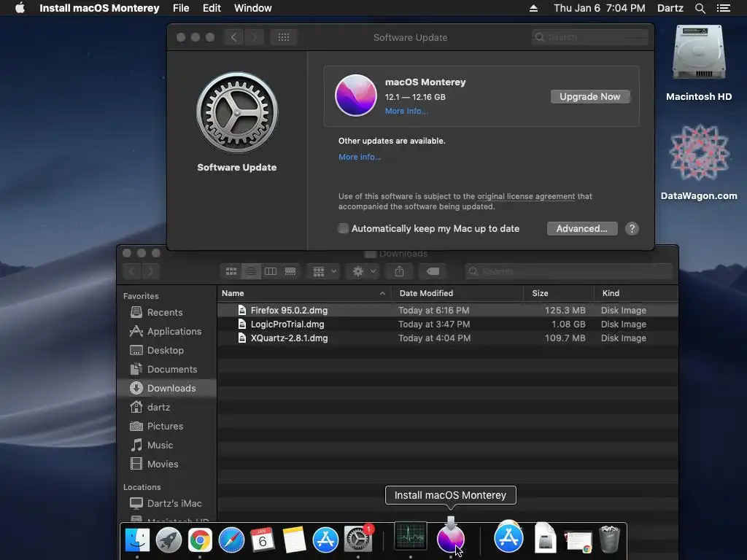Image resolution: width=747 pixels, height=560 pixels.
Task: Open the File menu
Action: [181, 8]
